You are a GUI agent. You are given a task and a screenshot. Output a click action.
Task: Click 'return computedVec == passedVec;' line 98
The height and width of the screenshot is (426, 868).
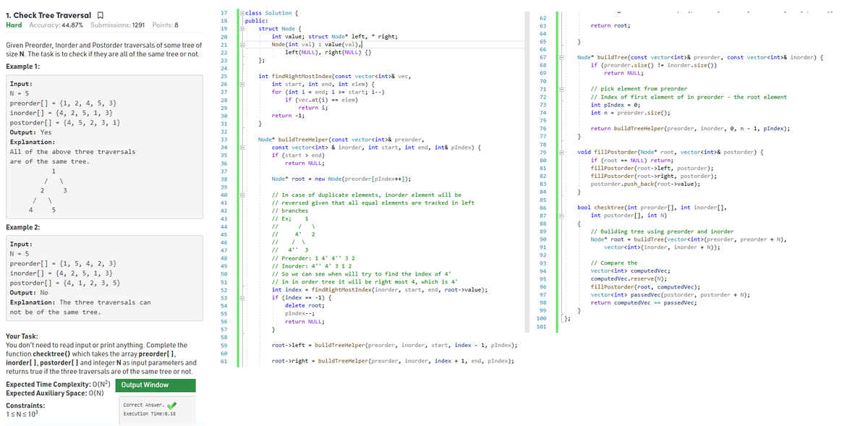click(644, 302)
